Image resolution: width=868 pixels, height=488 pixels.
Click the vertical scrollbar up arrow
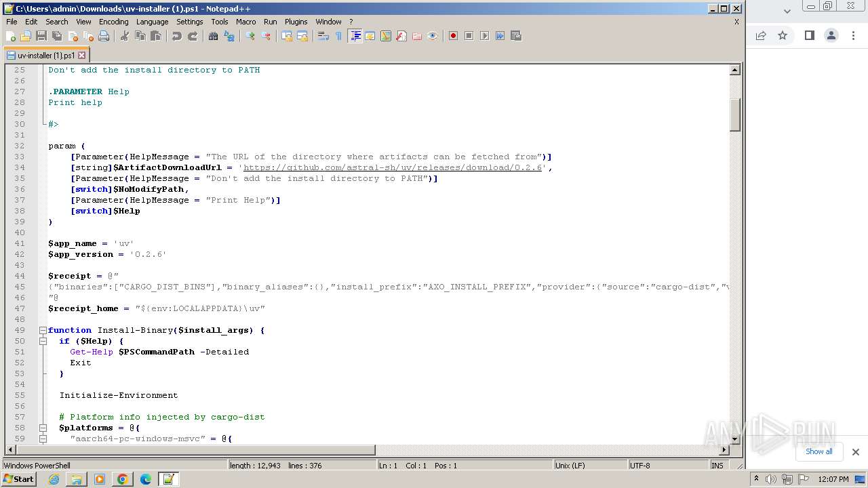tap(734, 70)
